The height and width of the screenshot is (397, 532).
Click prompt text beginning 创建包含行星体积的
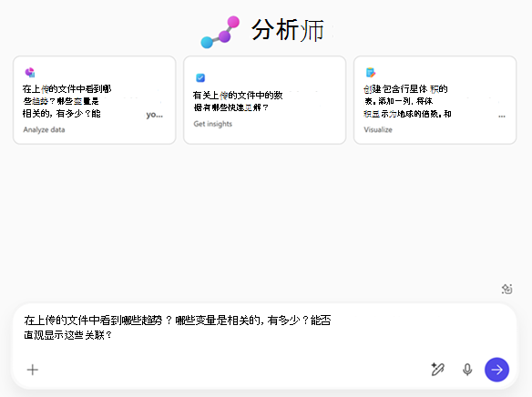407,101
